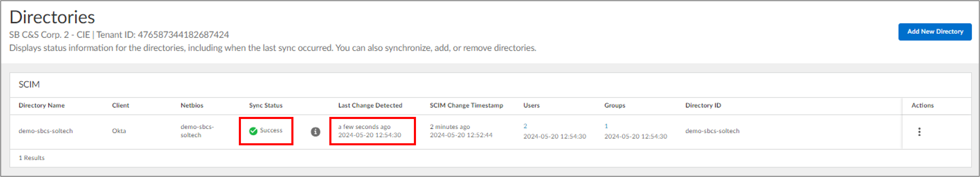Click the Last Change Detected column header
This screenshot has height=177, width=980.
(x=370, y=105)
